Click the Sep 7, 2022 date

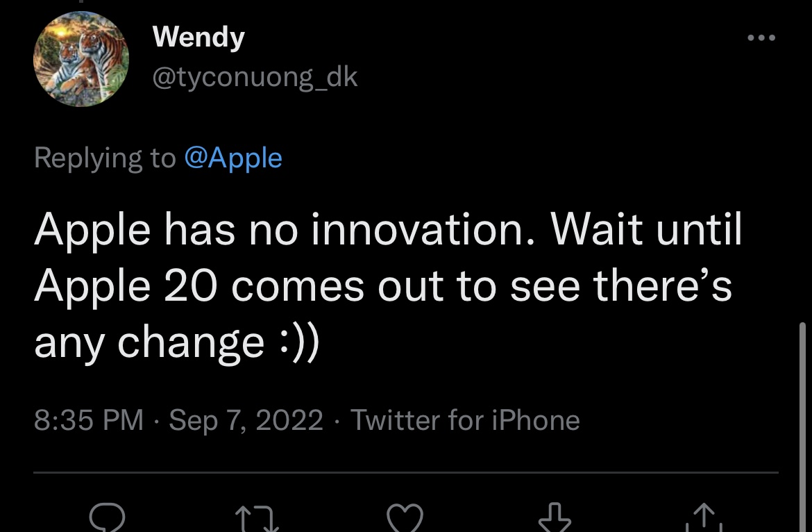click(x=246, y=420)
